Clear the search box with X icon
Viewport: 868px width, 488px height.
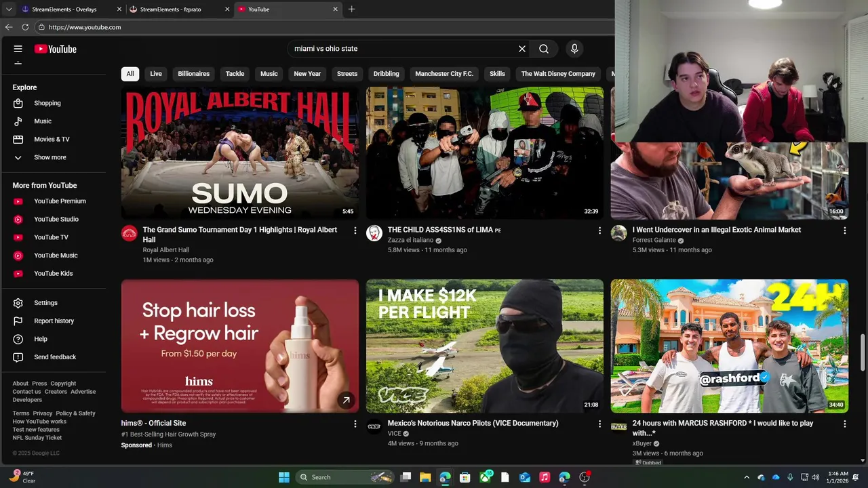pyautogui.click(x=522, y=49)
